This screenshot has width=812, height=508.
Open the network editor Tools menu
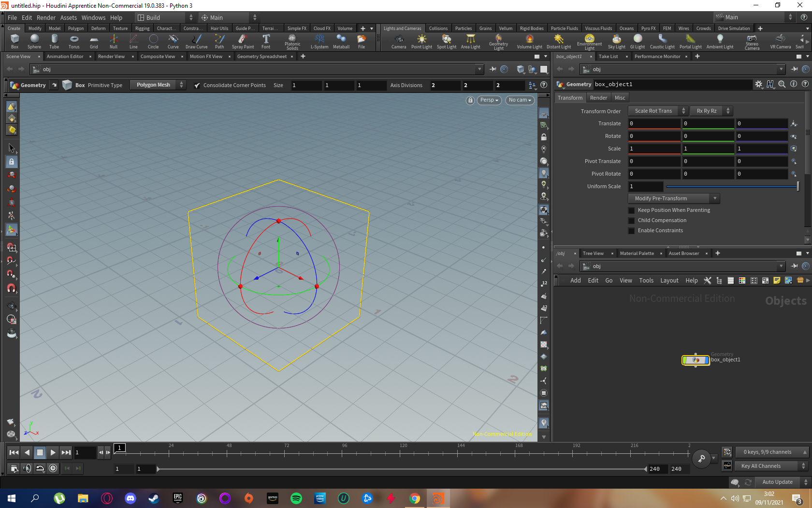pyautogui.click(x=646, y=281)
